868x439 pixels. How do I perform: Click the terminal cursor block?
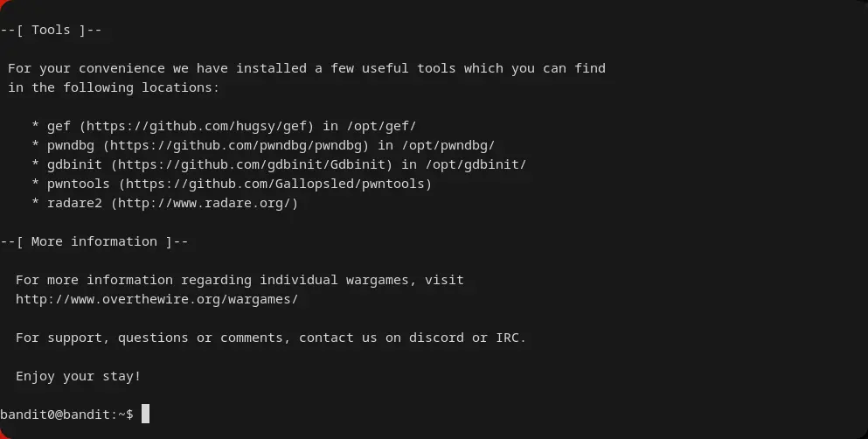(x=145, y=414)
